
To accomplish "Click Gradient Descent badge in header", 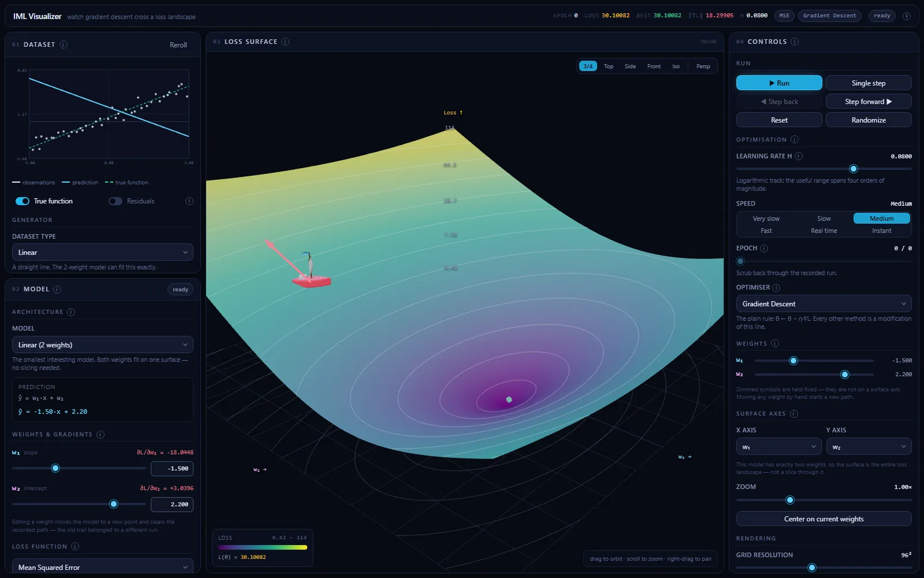I will point(829,16).
